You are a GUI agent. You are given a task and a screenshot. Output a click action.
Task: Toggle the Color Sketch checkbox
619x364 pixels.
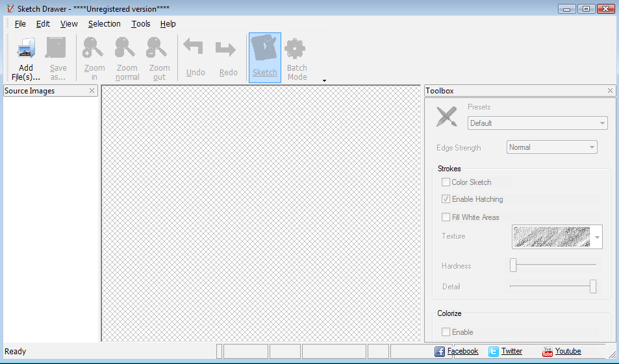click(446, 182)
